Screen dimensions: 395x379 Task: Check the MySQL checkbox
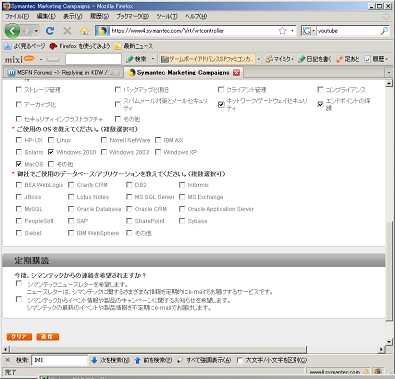[19, 209]
